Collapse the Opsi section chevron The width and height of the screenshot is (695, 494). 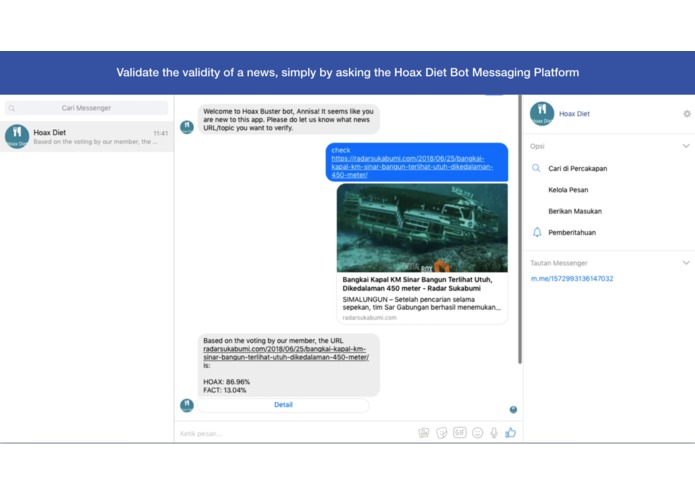686,146
